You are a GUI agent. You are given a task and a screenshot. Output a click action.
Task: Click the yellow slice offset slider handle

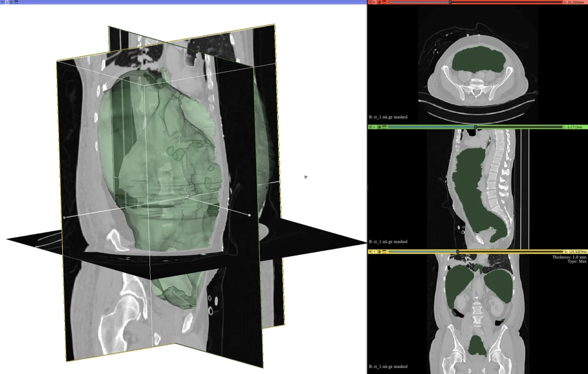458,252
